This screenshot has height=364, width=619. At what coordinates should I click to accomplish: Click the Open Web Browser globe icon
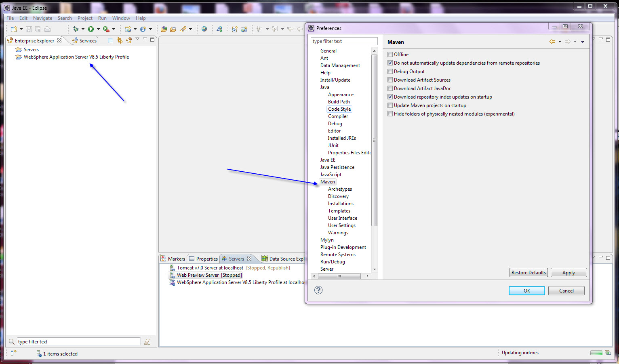click(x=204, y=29)
